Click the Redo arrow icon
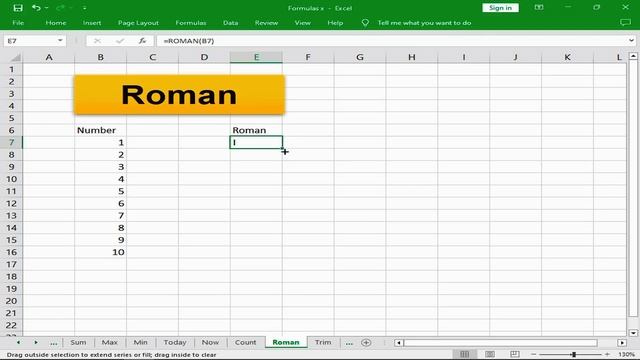 (61, 8)
